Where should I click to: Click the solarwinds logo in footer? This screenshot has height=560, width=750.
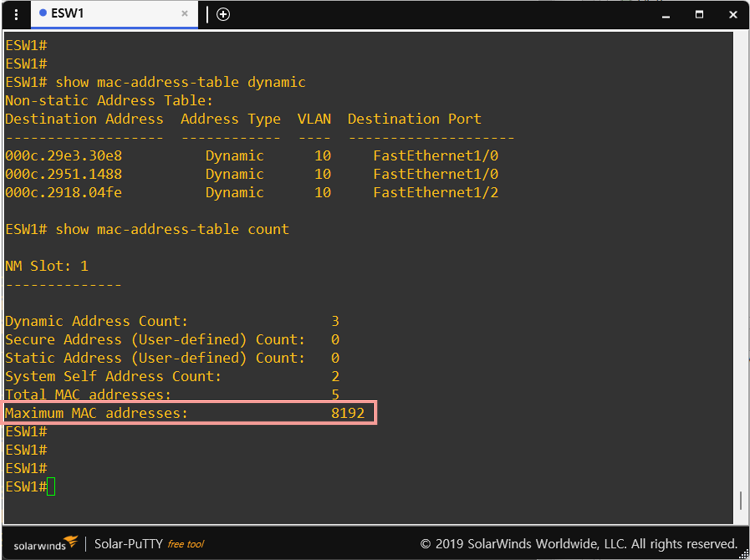46,544
